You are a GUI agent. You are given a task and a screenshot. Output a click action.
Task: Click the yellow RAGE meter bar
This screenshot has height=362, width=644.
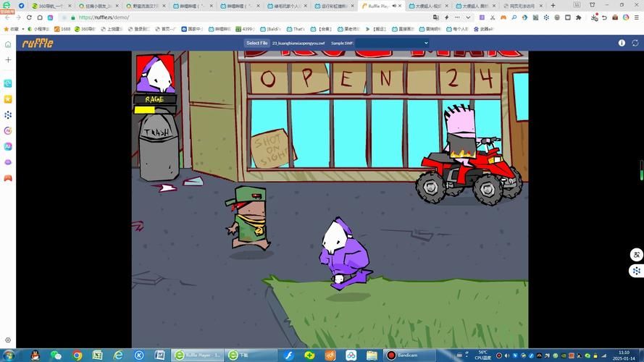[x=155, y=109]
